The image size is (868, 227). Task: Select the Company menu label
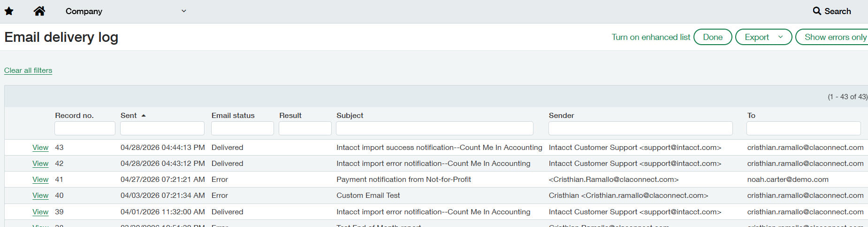pos(84,11)
